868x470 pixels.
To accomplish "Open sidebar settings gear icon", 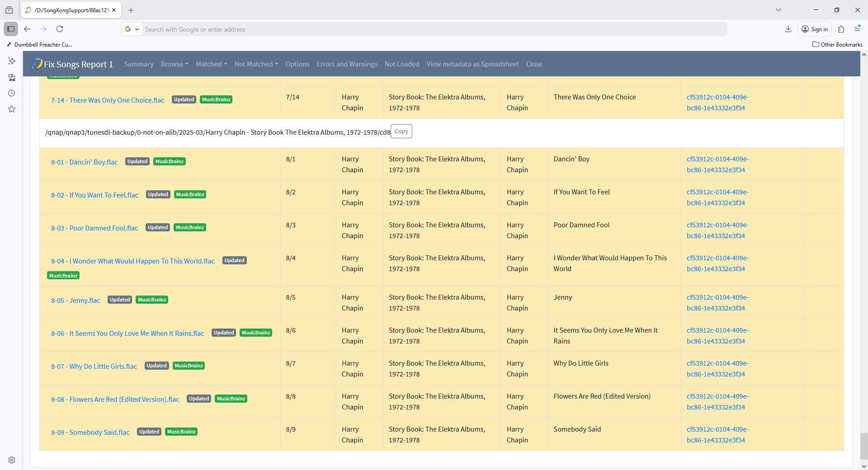I will [x=12, y=460].
